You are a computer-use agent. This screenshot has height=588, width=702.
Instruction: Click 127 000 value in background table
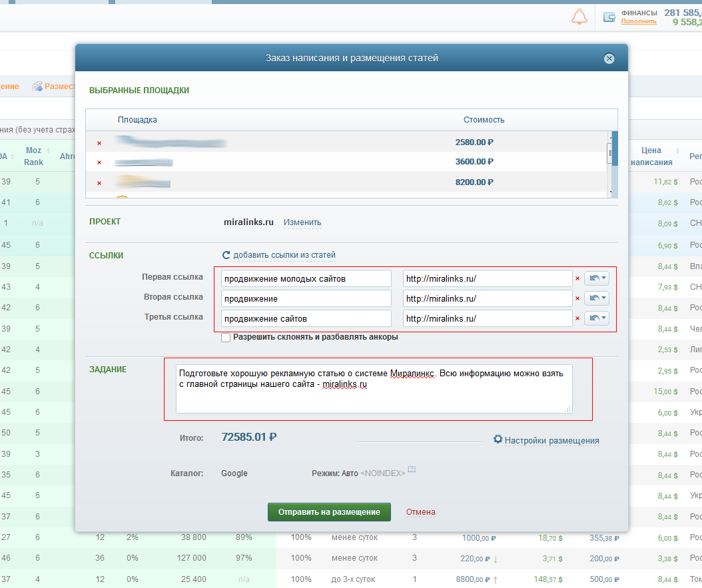coord(191,558)
